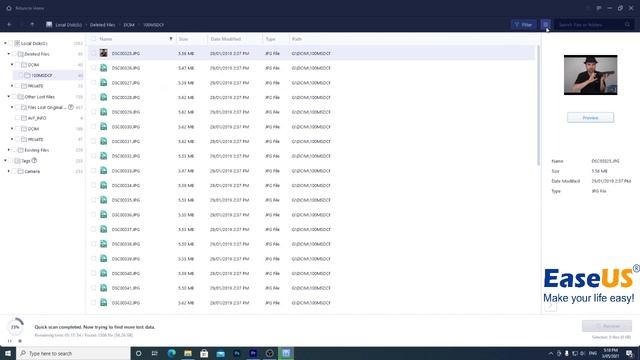This screenshot has height=360, width=640.
Task: Click the Preview button
Action: point(590,118)
